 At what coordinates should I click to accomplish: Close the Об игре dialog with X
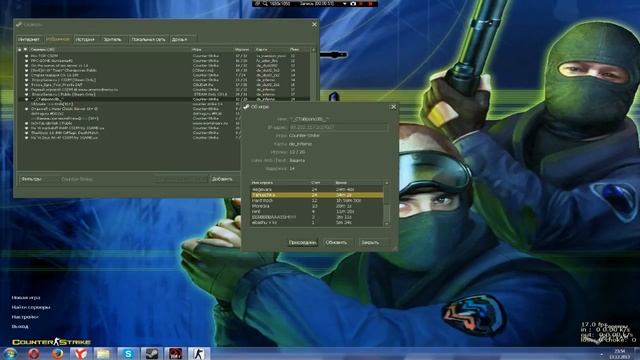click(393, 107)
